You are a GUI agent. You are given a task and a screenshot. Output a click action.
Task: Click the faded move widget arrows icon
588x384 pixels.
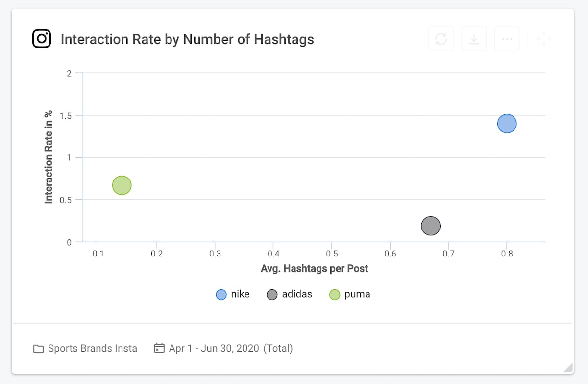click(544, 39)
